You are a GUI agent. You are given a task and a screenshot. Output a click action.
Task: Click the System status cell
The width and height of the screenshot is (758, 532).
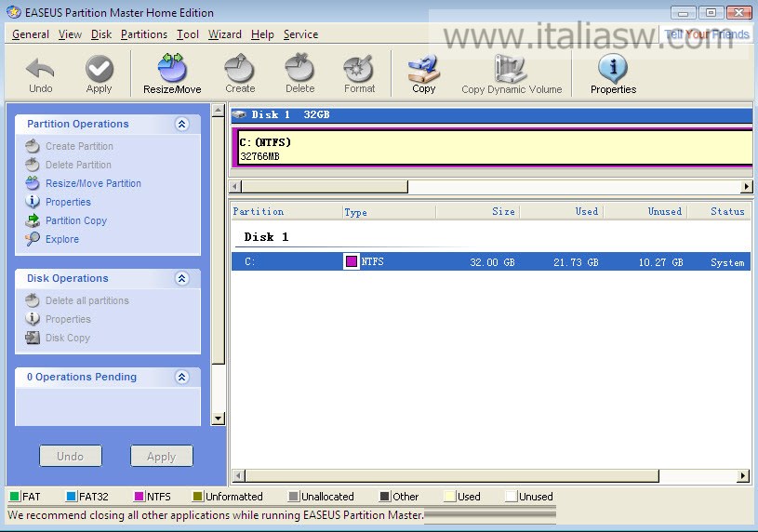pos(727,262)
